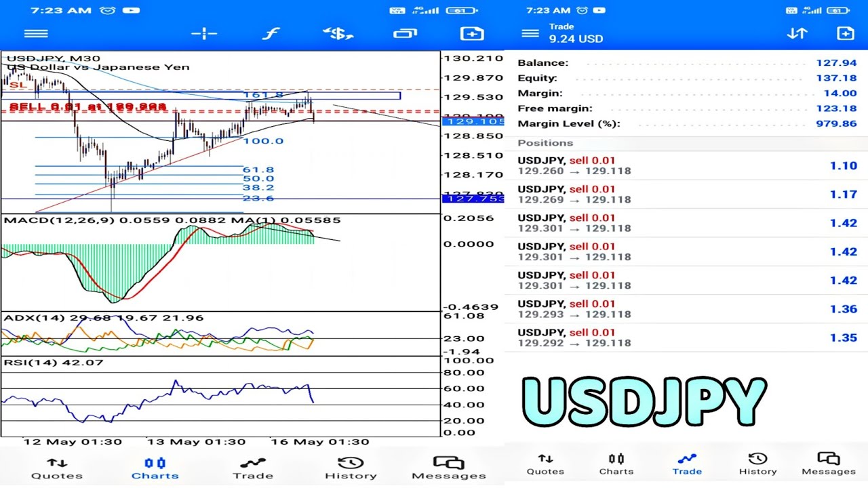The height and width of the screenshot is (488, 868).
Task: Tap the Margin row showing 14.00
Action: coord(686,94)
